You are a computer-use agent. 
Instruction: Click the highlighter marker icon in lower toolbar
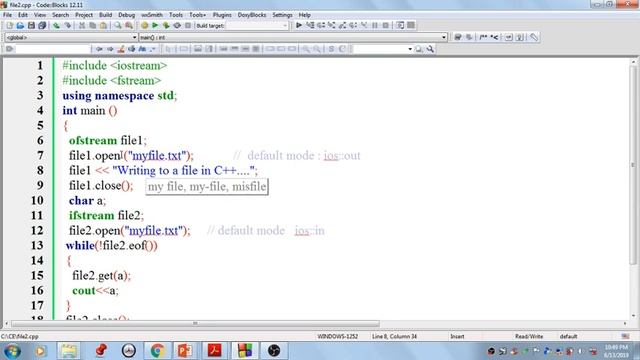coord(121,49)
